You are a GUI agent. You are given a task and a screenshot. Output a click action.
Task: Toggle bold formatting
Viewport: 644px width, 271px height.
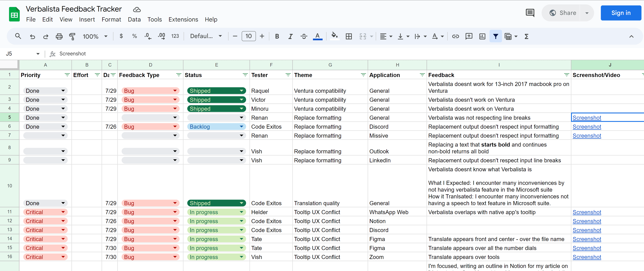tap(277, 36)
